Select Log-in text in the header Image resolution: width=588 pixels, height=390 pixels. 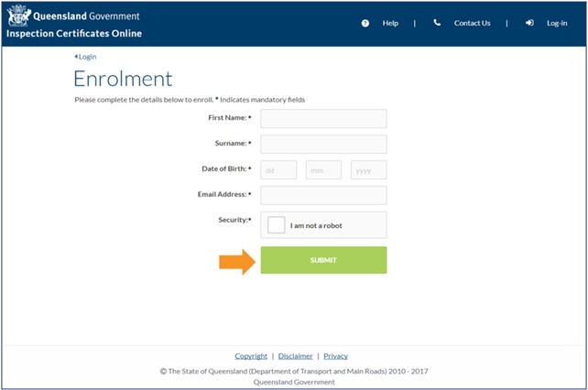coord(557,23)
